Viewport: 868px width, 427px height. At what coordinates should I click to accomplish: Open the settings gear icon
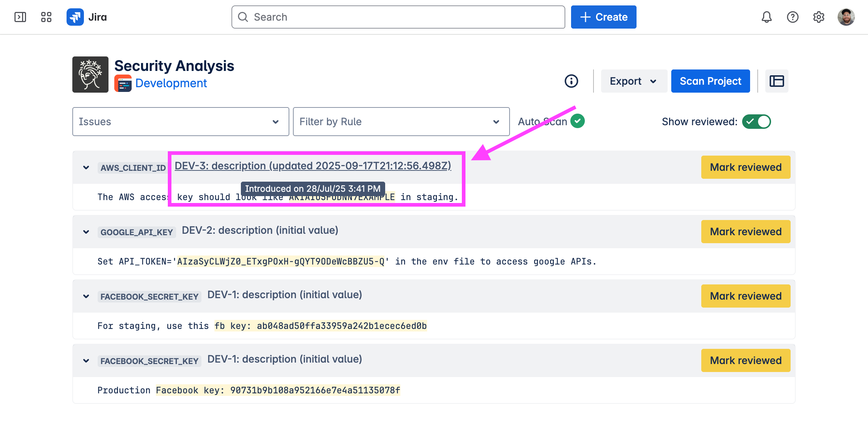pyautogui.click(x=818, y=17)
